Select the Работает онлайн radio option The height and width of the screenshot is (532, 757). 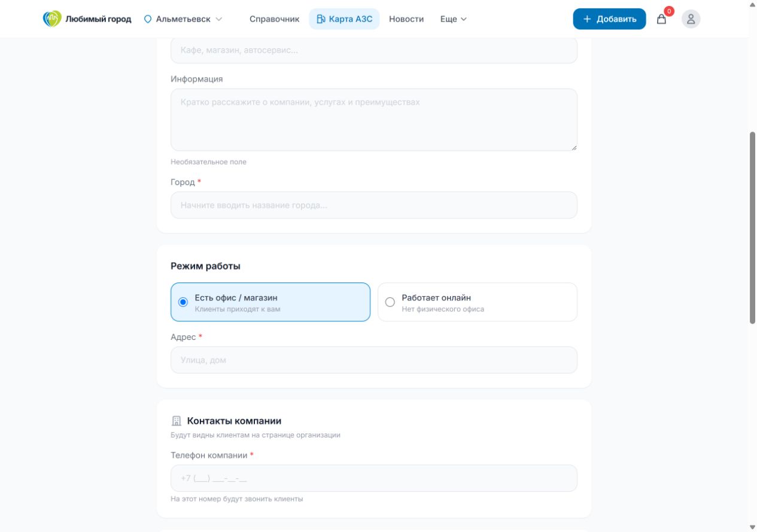(478, 302)
